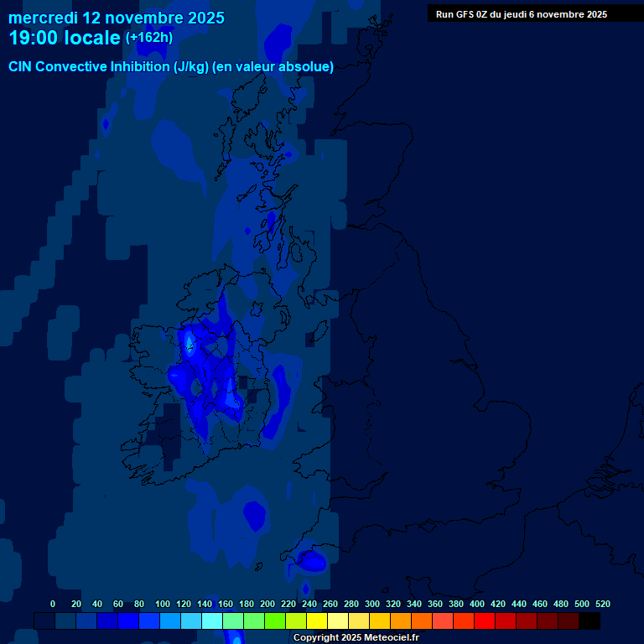Click the '(+162h)' forecast offset text

pos(148,38)
